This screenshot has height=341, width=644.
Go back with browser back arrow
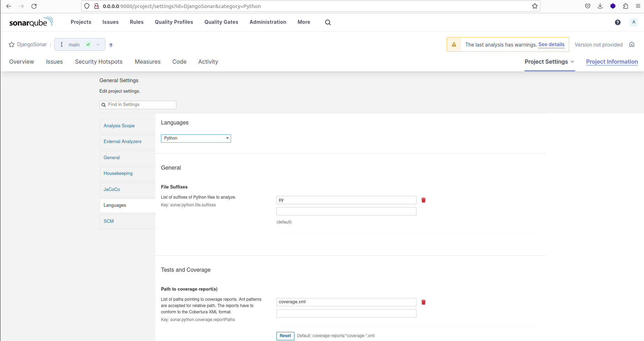point(9,6)
